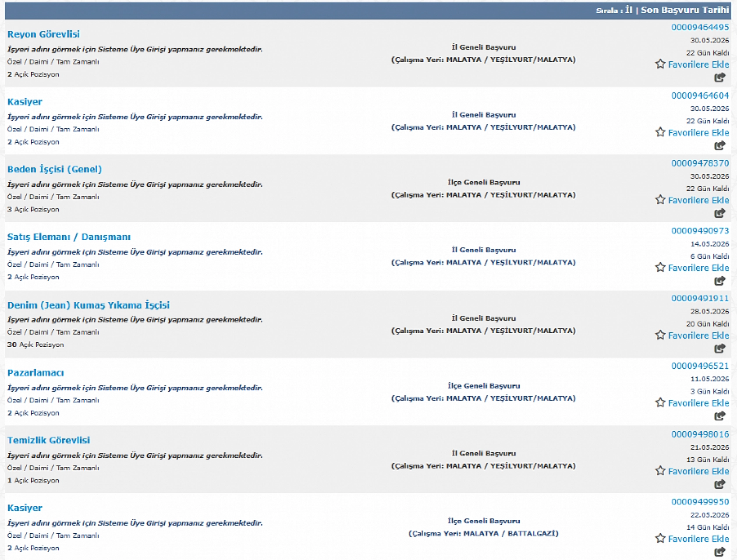Click date 28.05.2026

(709, 311)
